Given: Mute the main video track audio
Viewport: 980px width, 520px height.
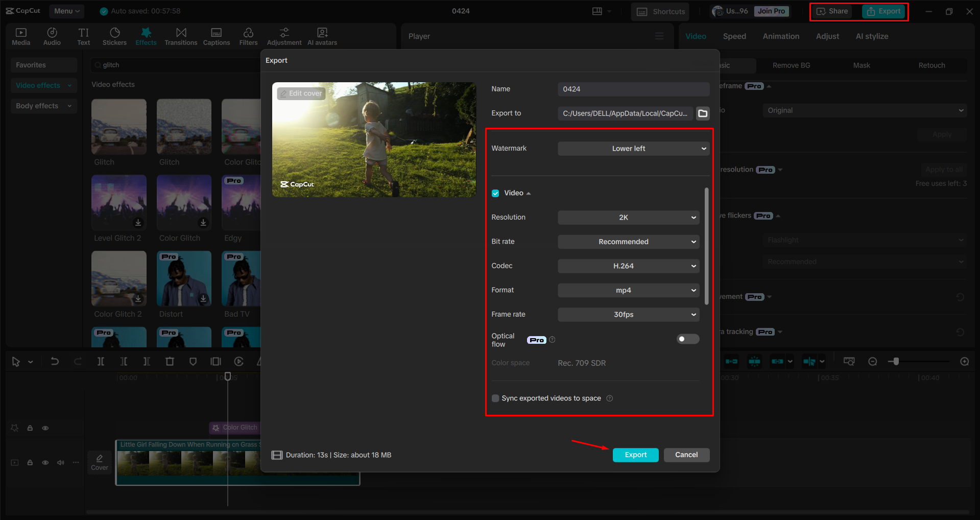Looking at the screenshot, I should pos(61,463).
